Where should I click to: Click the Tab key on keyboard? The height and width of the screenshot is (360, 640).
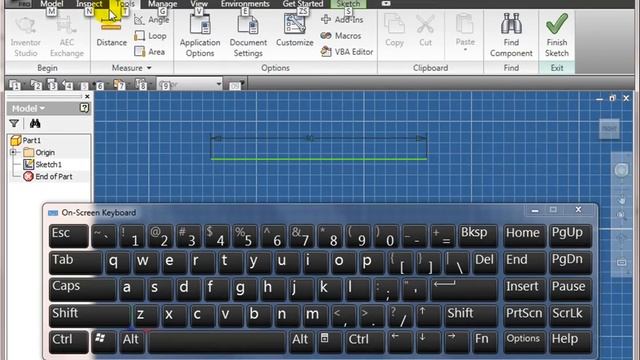coord(76,262)
